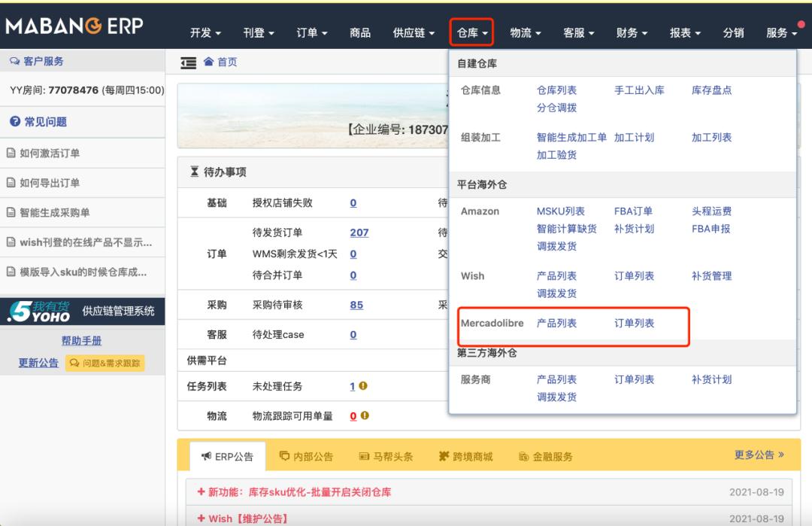The image size is (812, 526).
Task: Open the 财务 dropdown menu
Action: pos(632,33)
